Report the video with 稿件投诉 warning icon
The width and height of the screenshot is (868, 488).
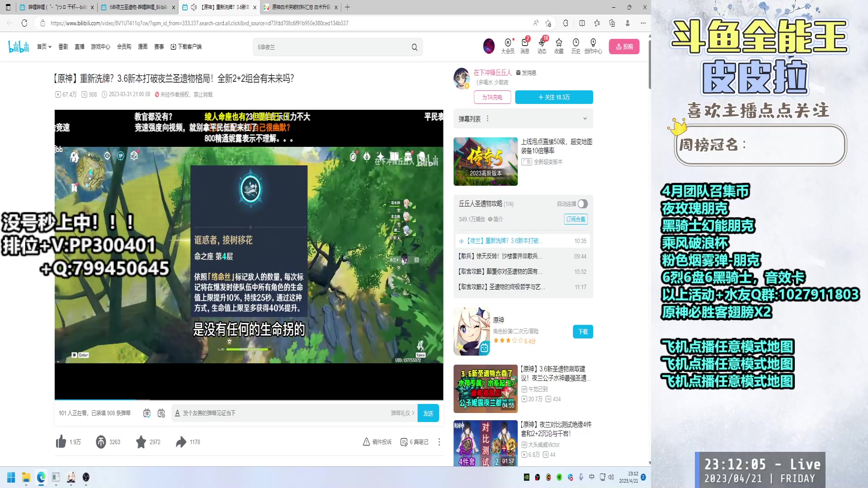377,442
